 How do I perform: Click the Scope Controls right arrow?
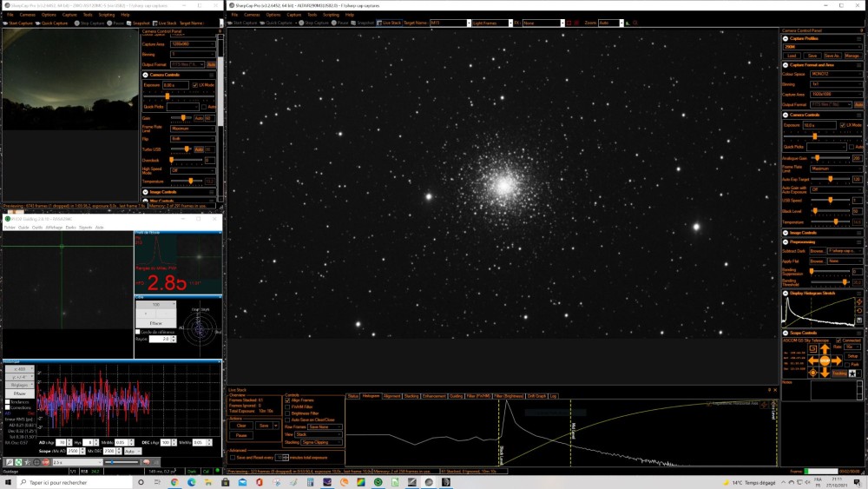[837, 360]
